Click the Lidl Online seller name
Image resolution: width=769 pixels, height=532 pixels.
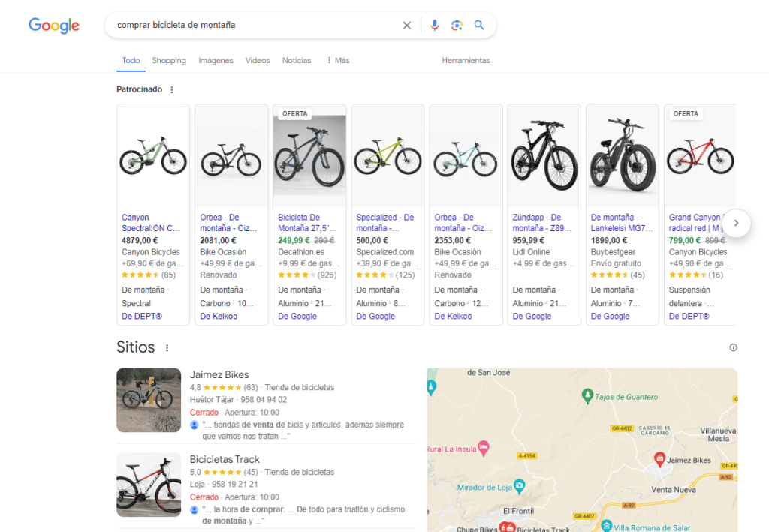click(531, 252)
